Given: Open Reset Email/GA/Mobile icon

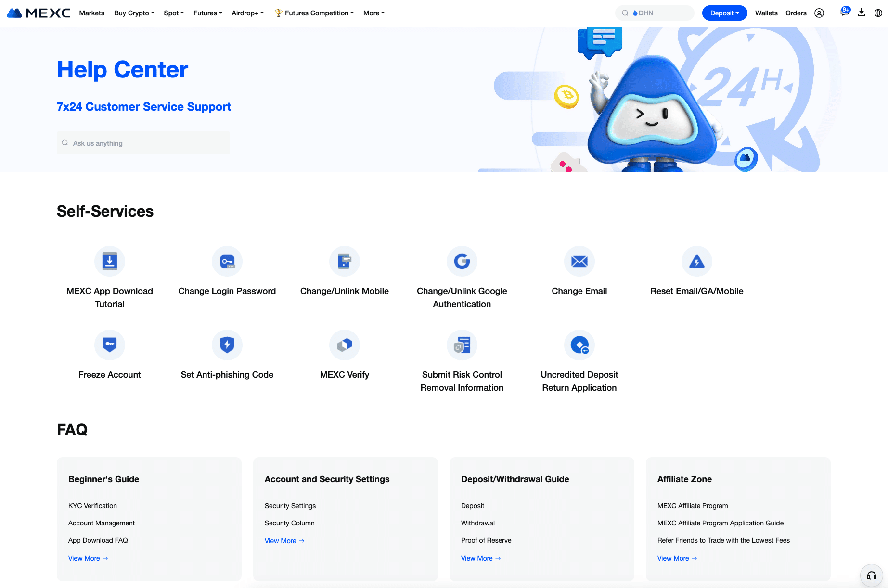Looking at the screenshot, I should coord(697,261).
